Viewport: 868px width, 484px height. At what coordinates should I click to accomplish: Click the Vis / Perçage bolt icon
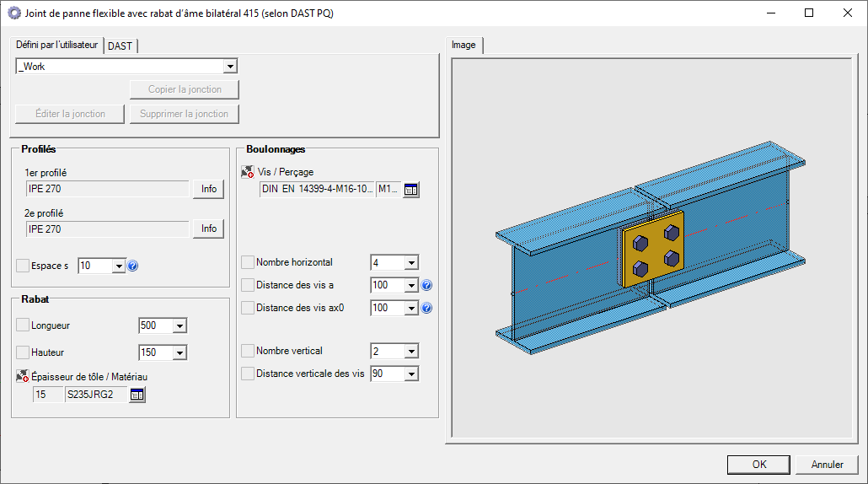(247, 172)
